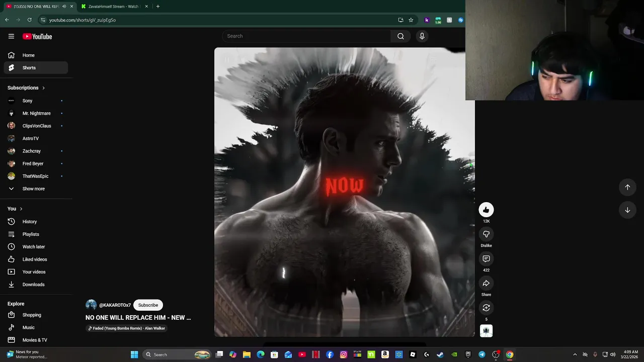Open Watch later list
Screen dimensions: 644x362
36,247
